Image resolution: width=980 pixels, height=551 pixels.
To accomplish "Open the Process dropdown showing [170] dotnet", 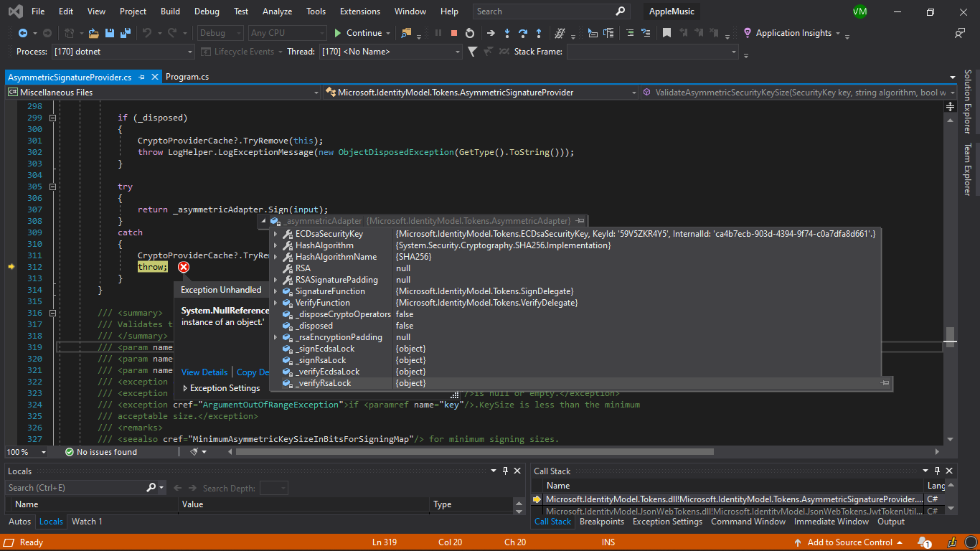I will 189,51.
